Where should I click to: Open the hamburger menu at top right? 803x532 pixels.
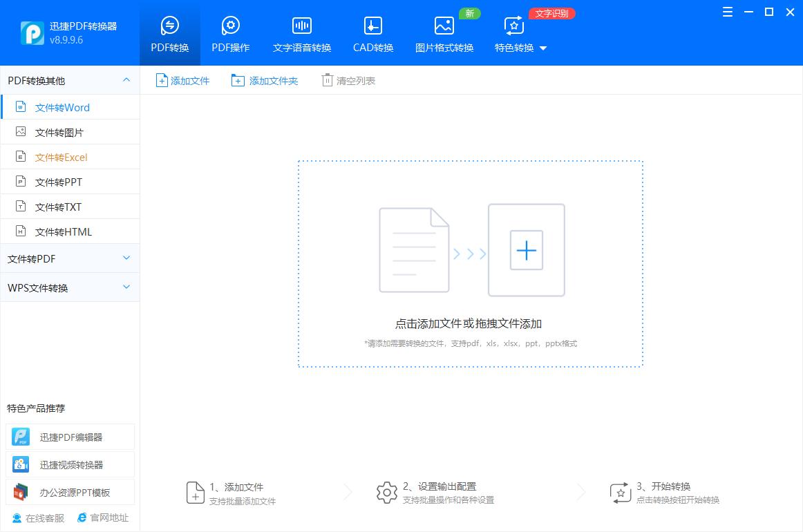point(726,12)
